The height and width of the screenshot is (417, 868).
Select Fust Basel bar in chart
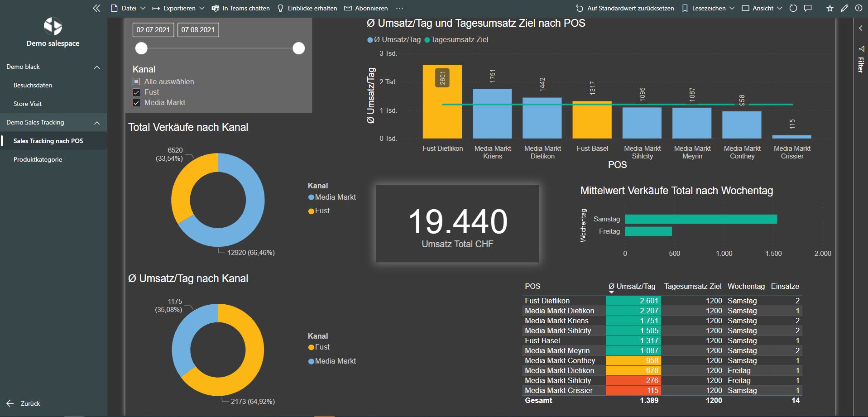click(592, 120)
